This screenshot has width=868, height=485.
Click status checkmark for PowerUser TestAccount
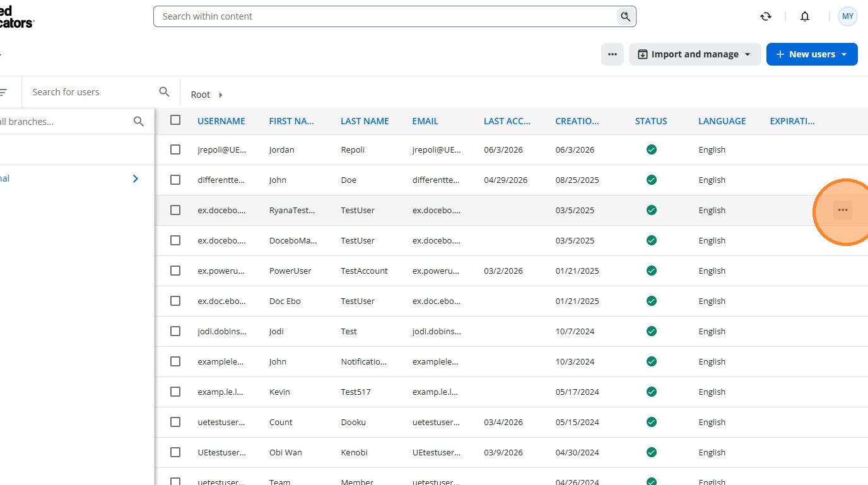(652, 271)
